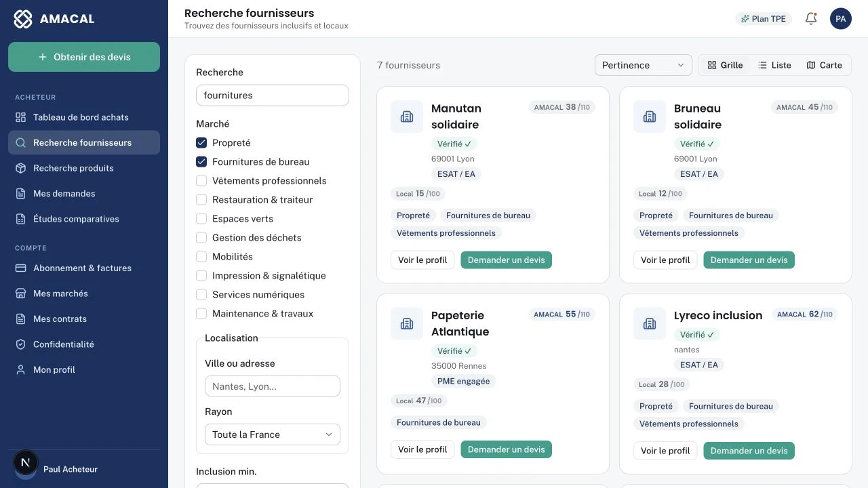Viewport: 868px width, 488px height.
Task: Click the Mes demandes document icon
Action: (x=21, y=194)
